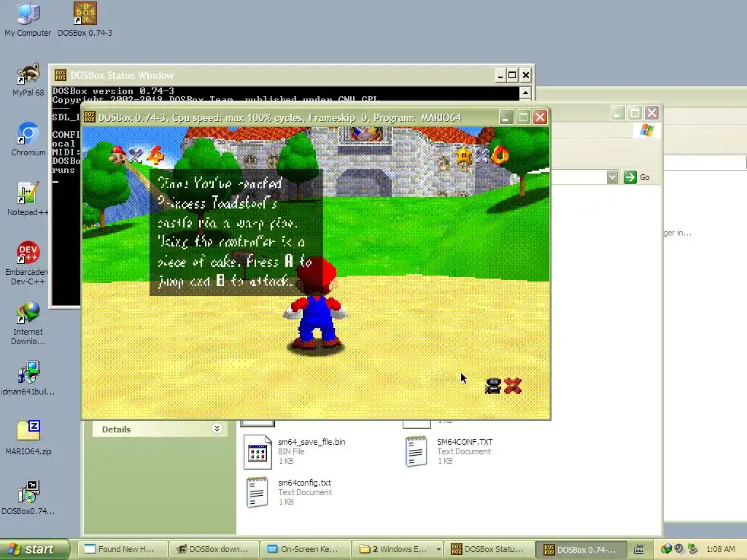This screenshot has height=560, width=747.
Task: Open Internet Download Manager shortcut
Action: (28, 323)
